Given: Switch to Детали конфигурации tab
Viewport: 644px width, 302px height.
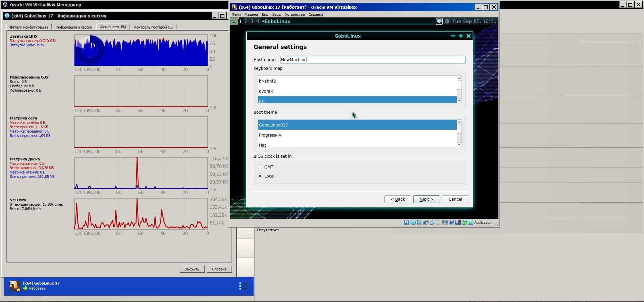Looking at the screenshot, I should coord(29,27).
